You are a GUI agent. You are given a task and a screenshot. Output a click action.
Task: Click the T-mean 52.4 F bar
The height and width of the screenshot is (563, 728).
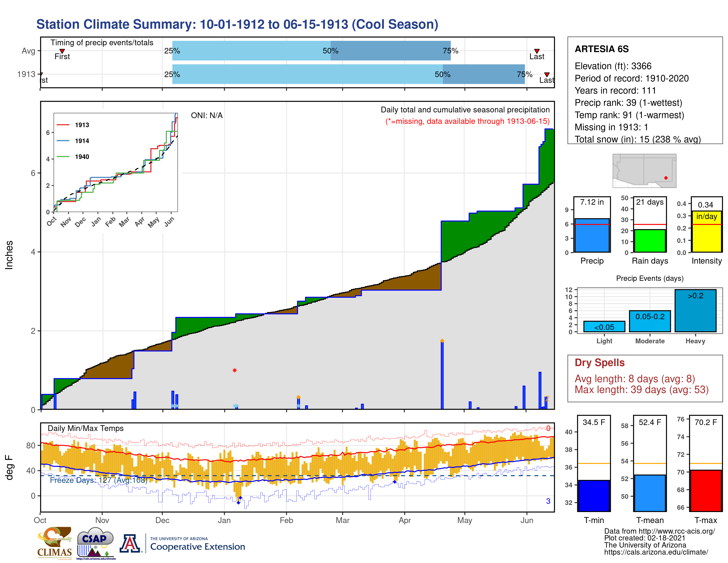(x=650, y=493)
